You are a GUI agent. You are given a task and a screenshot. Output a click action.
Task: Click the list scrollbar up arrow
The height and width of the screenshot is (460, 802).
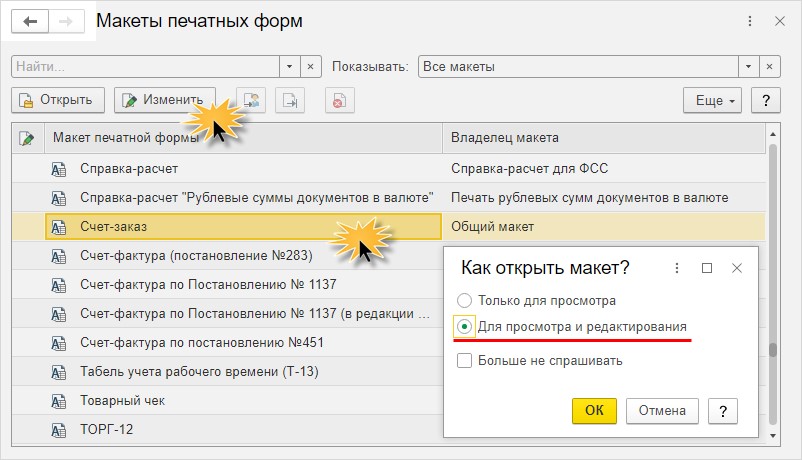(x=773, y=134)
